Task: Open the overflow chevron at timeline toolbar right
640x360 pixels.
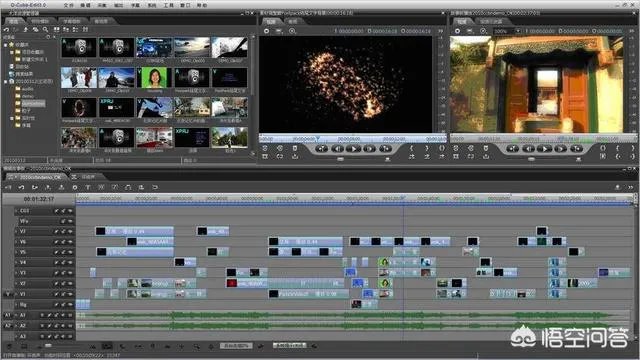Action: point(631,187)
